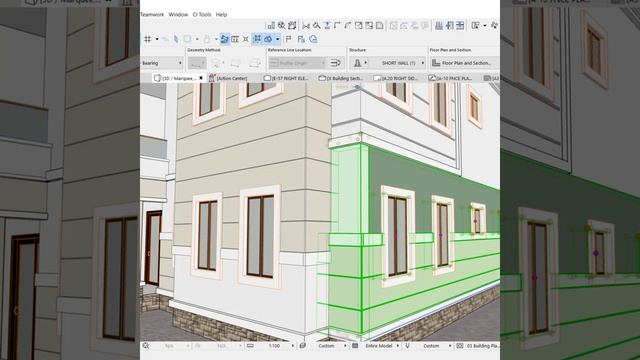This screenshot has width=640, height=360.
Task: Open the Bearing dropdown
Action: [162, 63]
